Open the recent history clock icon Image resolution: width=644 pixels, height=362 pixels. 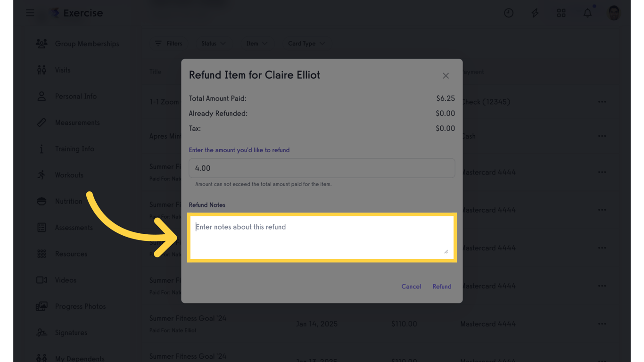tap(509, 13)
